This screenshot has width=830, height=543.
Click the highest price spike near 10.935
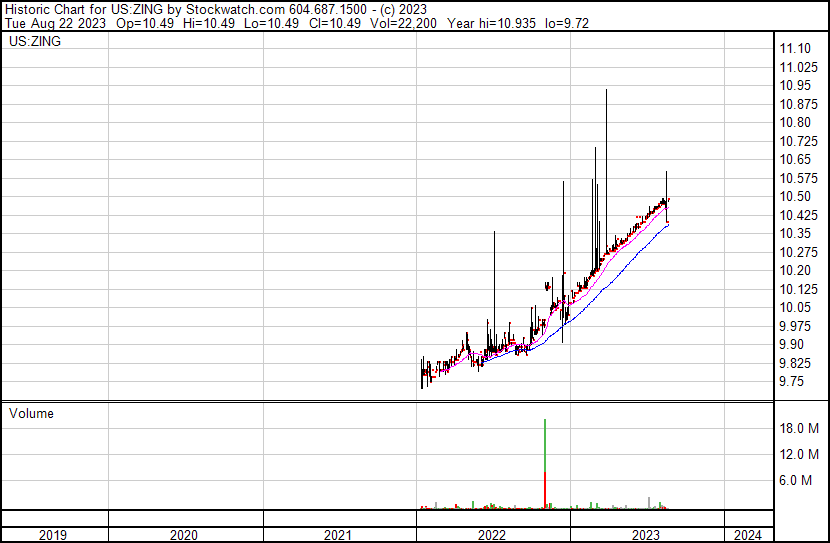[x=606, y=92]
